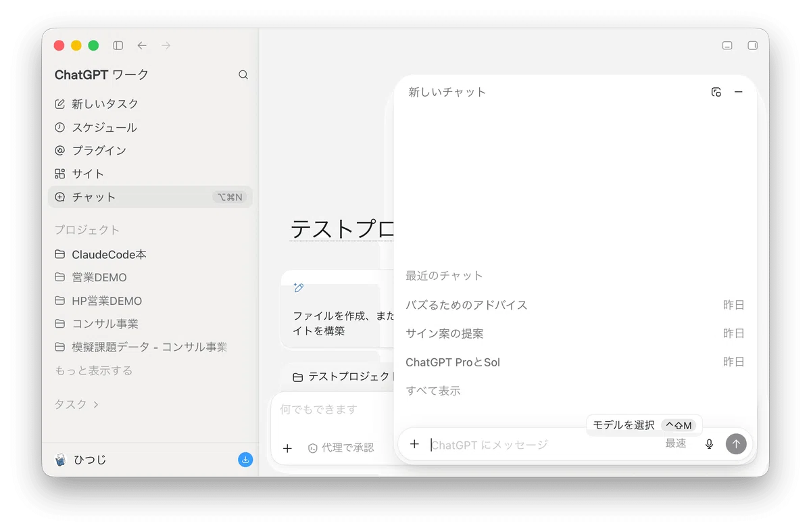Open the 営業DEMO project
This screenshot has width=811, height=532.
click(x=150, y=277)
